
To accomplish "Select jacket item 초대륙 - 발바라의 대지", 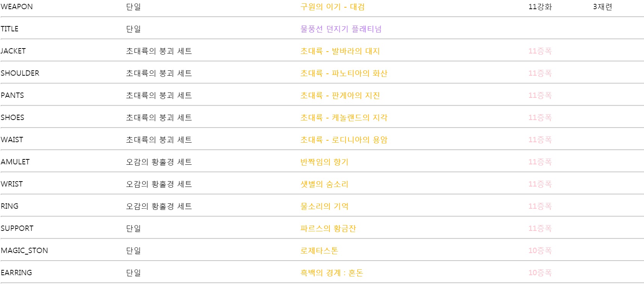I will coord(340,51).
